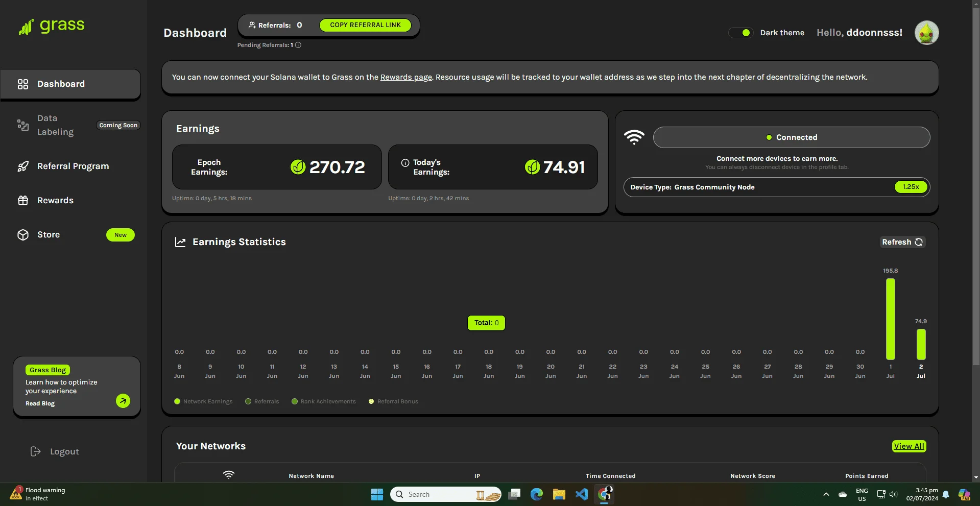
Task: Click the Referrals person icon
Action: (252, 25)
